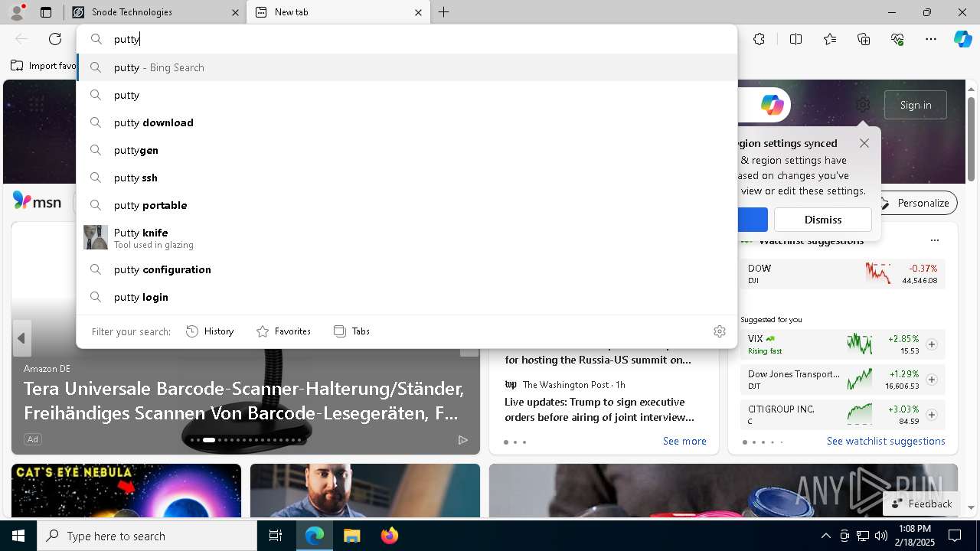Add CITIGROUP INC. to the watchlist
The image size is (980, 551).
(932, 415)
